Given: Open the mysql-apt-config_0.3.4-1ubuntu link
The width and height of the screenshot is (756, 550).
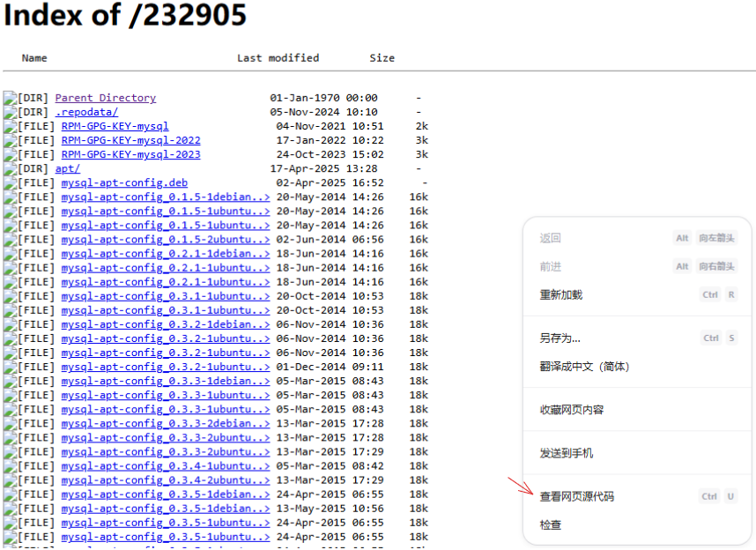Looking at the screenshot, I should 166,466.
